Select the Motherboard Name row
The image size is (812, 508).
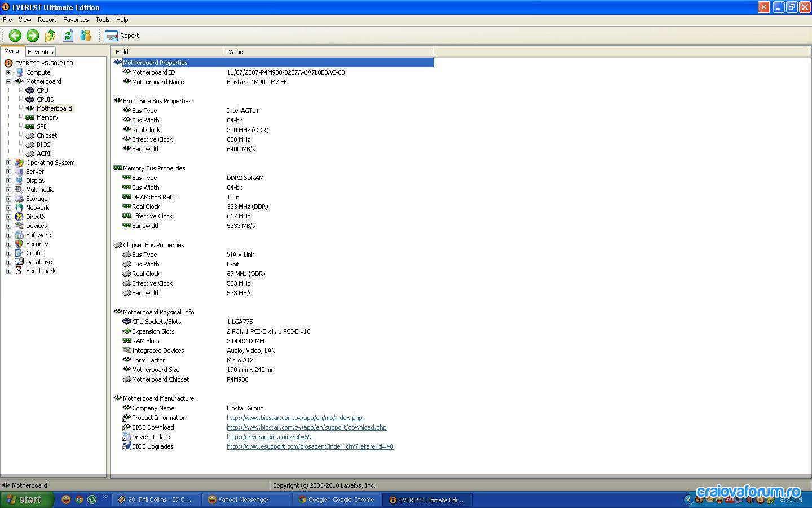[273, 82]
